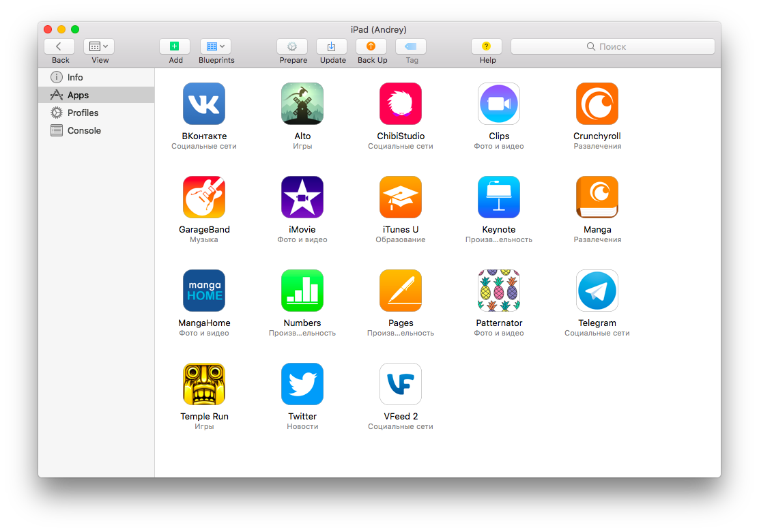759x532 pixels.
Task: Click the Update toolbar button
Action: tap(332, 46)
